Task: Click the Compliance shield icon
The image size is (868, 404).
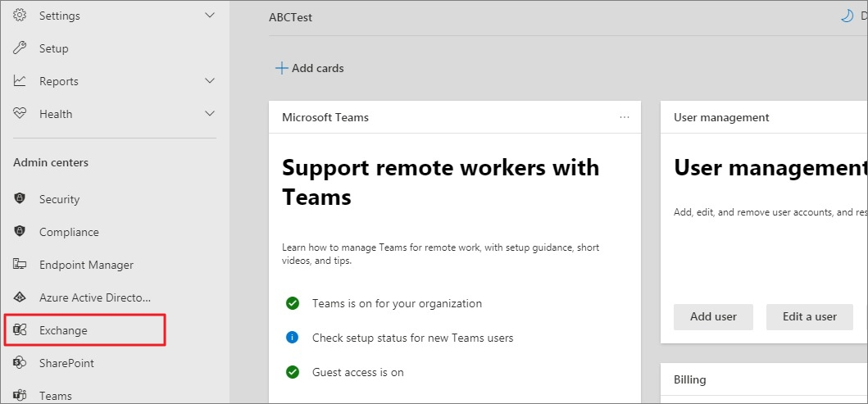Action: point(20,231)
